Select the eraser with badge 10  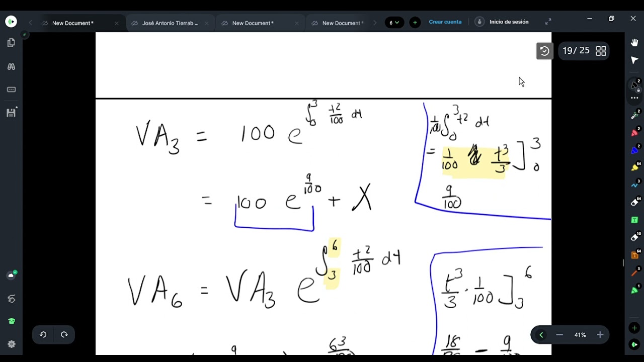pyautogui.click(x=635, y=237)
